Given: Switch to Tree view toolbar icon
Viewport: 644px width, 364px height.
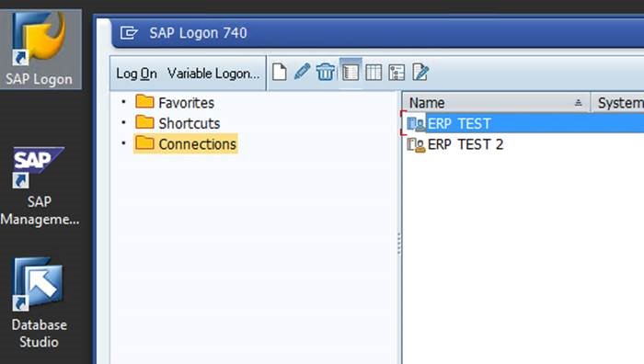Looking at the screenshot, I should click(x=397, y=73).
